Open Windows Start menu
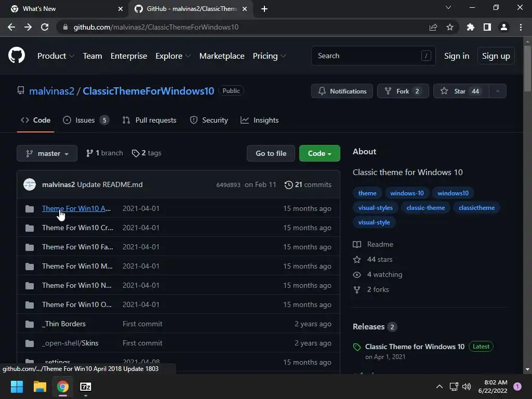 coord(17,387)
